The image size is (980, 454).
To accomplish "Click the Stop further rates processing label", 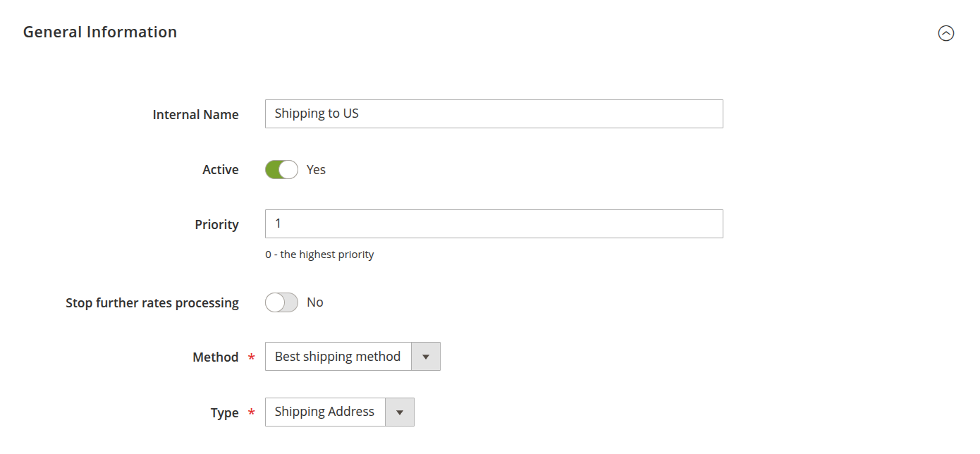I will (152, 303).
